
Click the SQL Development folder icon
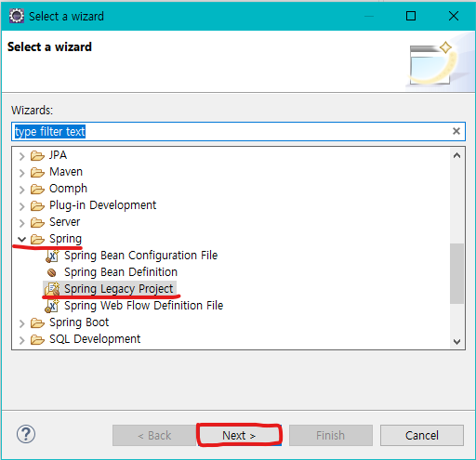pos(37,340)
